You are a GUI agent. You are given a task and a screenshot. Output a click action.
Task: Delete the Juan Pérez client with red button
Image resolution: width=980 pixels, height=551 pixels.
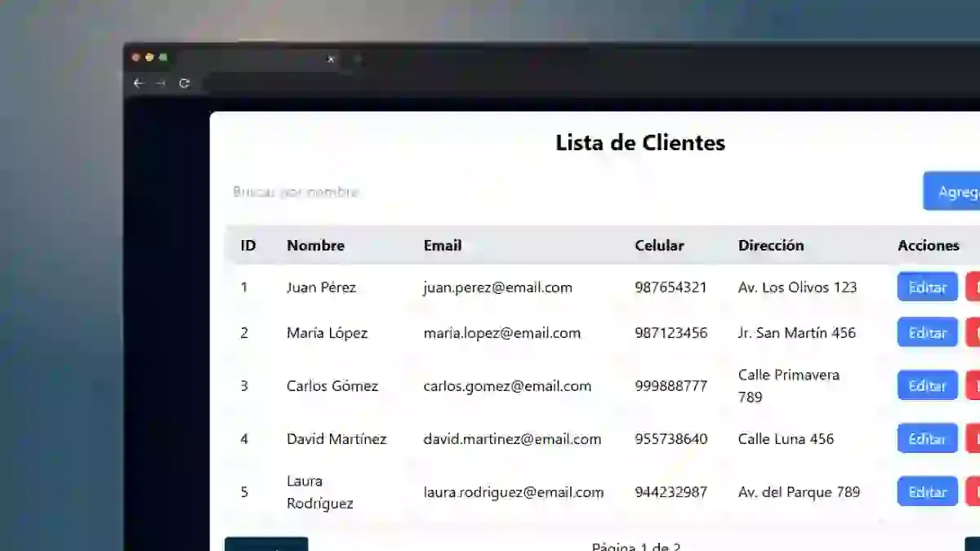[x=973, y=287]
